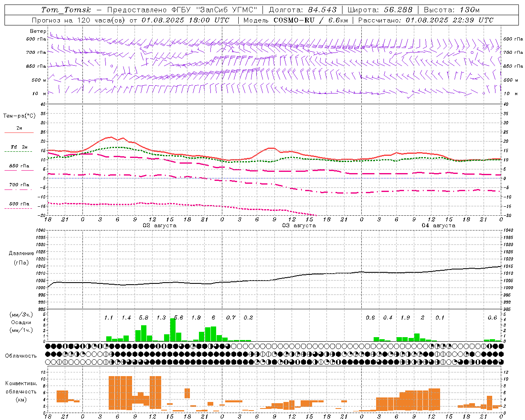
Task: Click the 1.1 precipitation total
Action: click(108, 318)
